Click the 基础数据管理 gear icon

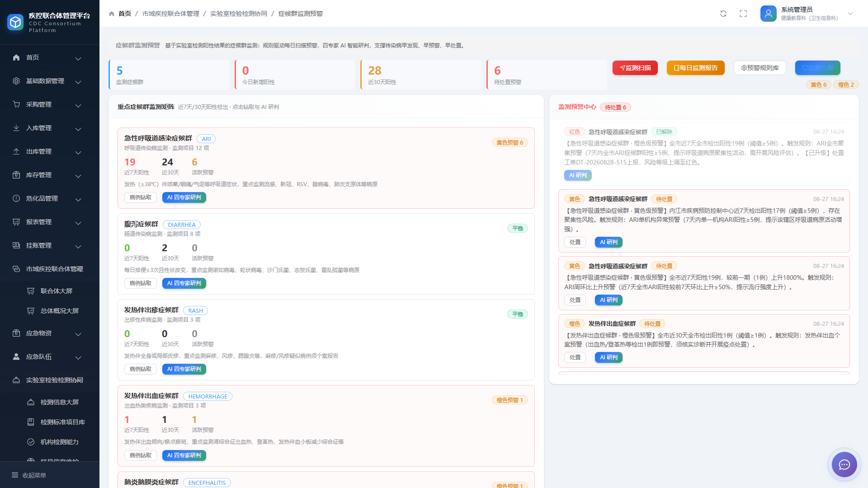pos(16,81)
